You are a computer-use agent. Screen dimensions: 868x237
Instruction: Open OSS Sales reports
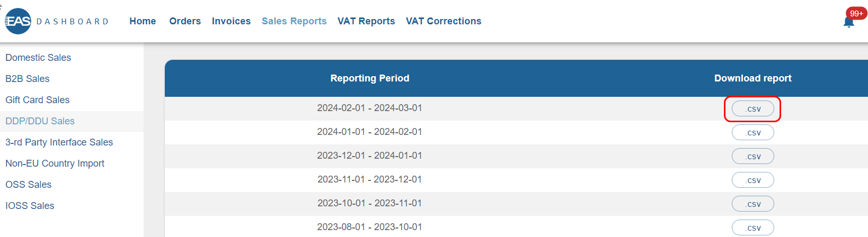[x=29, y=185]
